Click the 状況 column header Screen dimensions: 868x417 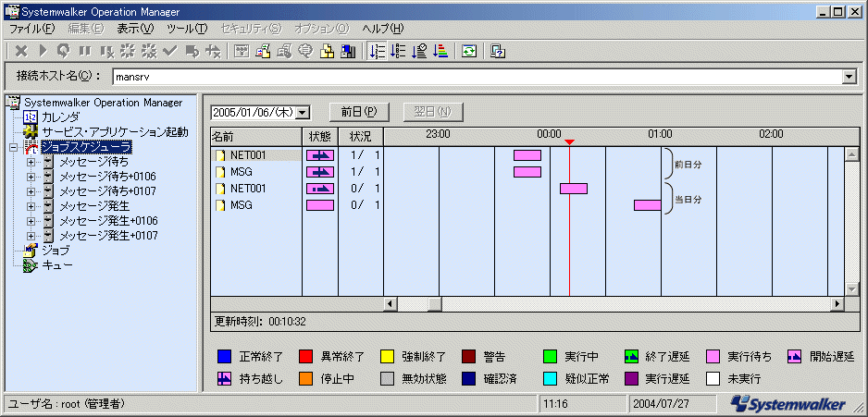(x=361, y=136)
